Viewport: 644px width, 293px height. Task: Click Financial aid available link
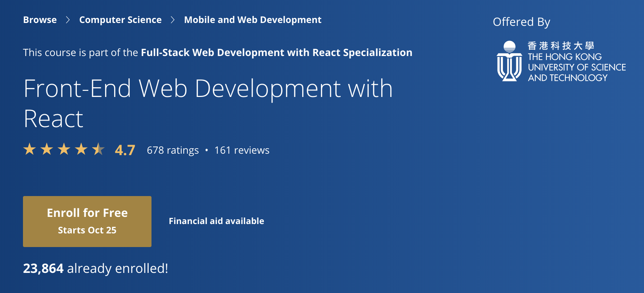(216, 221)
